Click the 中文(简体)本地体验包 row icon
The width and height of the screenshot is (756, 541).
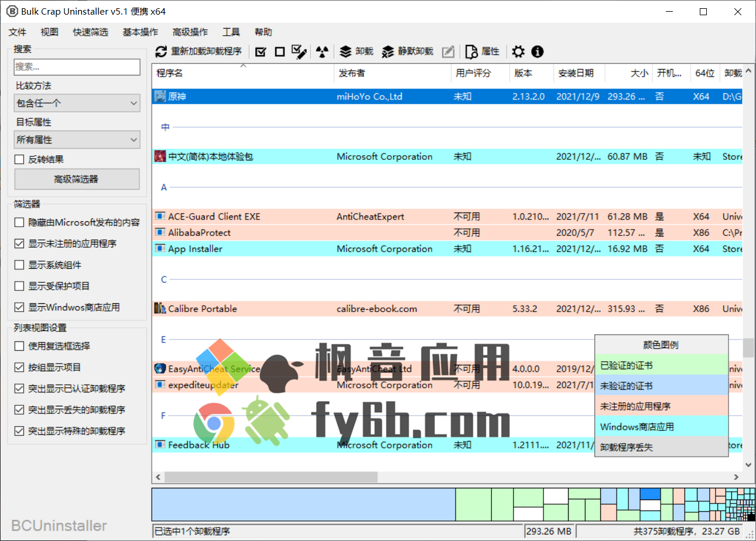[160, 156]
